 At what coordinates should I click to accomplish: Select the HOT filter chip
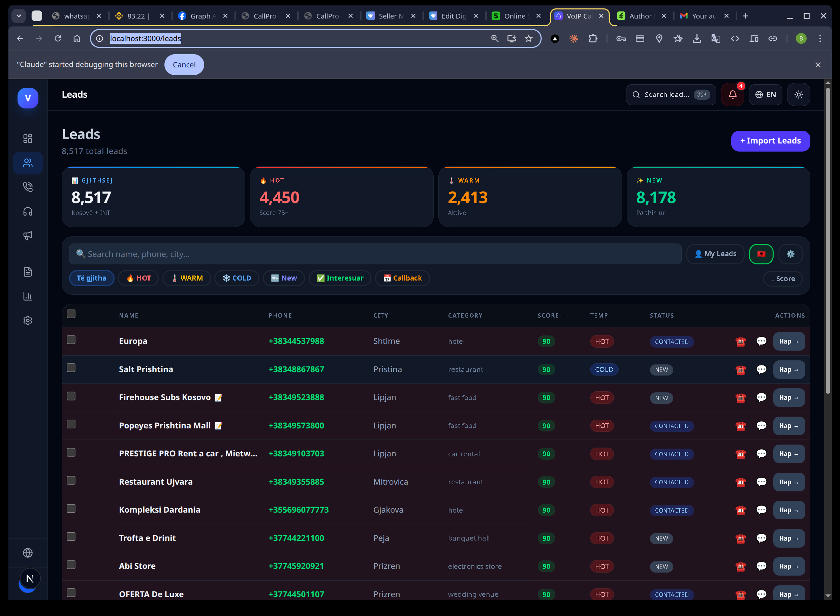tap(138, 278)
